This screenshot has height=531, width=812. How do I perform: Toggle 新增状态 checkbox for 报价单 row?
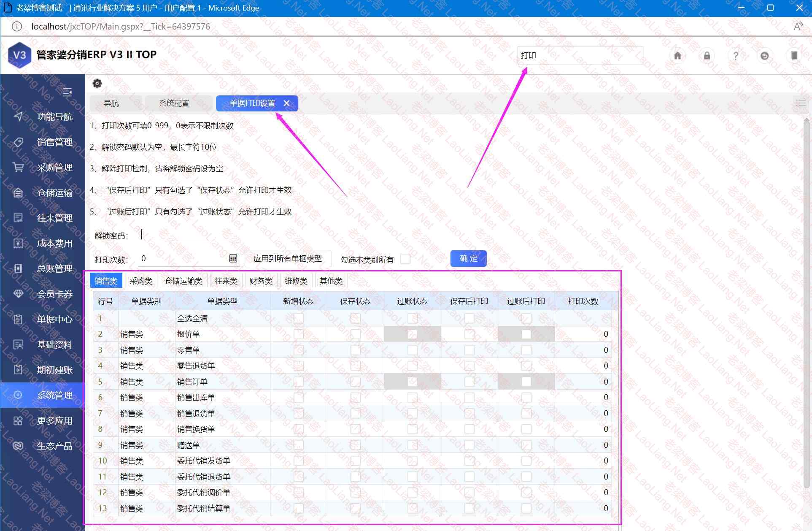click(x=299, y=334)
